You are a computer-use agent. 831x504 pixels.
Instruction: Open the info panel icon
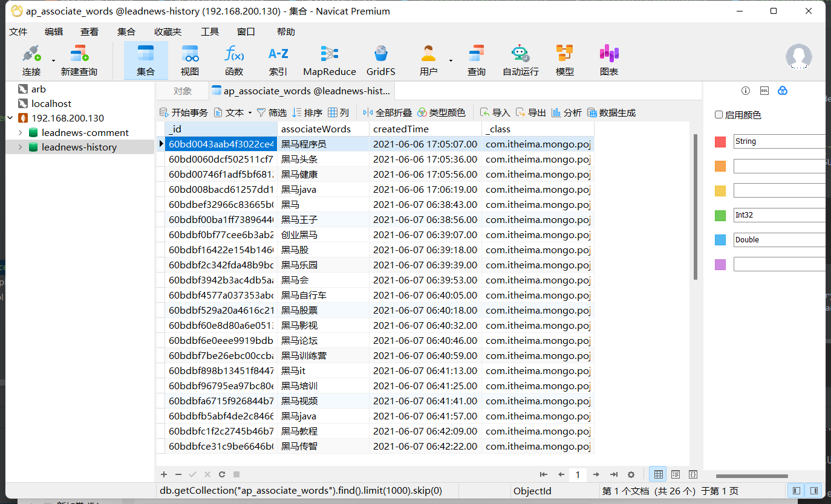tap(746, 91)
